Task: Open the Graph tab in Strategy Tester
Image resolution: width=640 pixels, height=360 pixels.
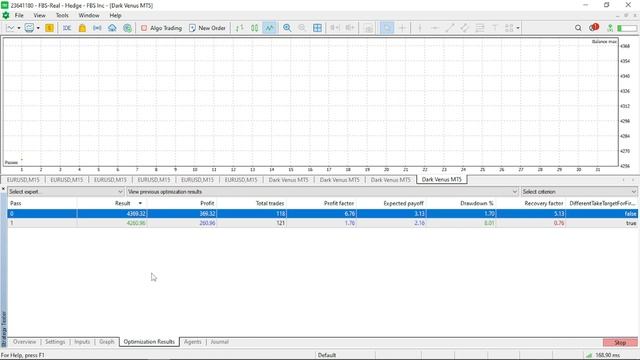Action: [107, 342]
